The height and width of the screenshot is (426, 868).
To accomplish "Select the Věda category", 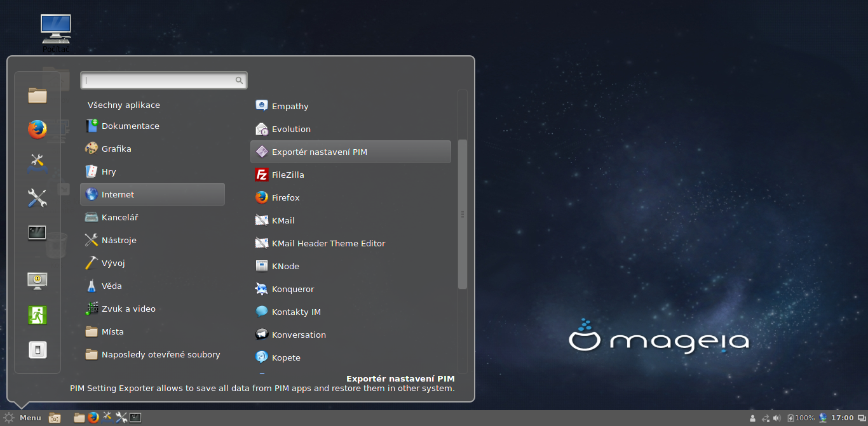I will pyautogui.click(x=153, y=286).
